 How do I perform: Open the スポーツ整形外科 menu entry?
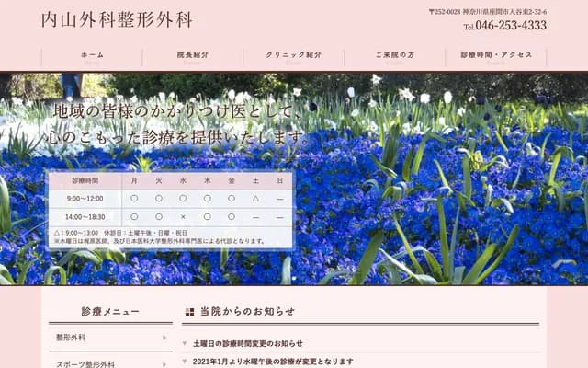110,363
